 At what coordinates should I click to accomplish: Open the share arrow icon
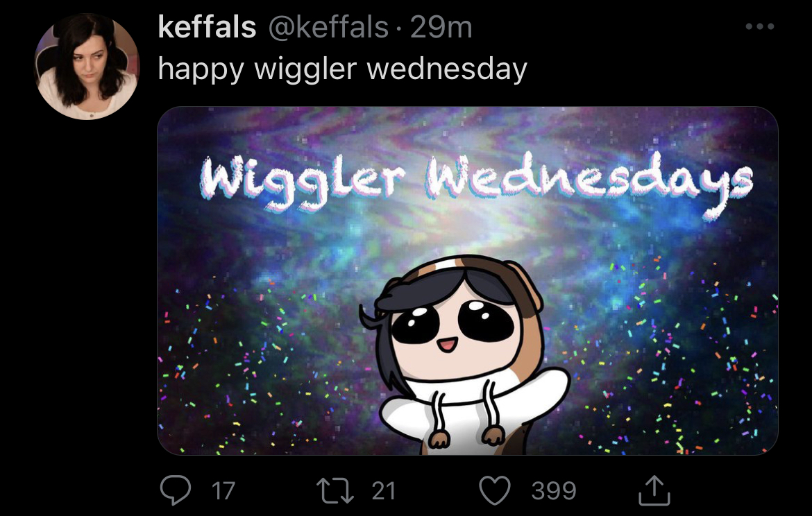pyautogui.click(x=654, y=490)
